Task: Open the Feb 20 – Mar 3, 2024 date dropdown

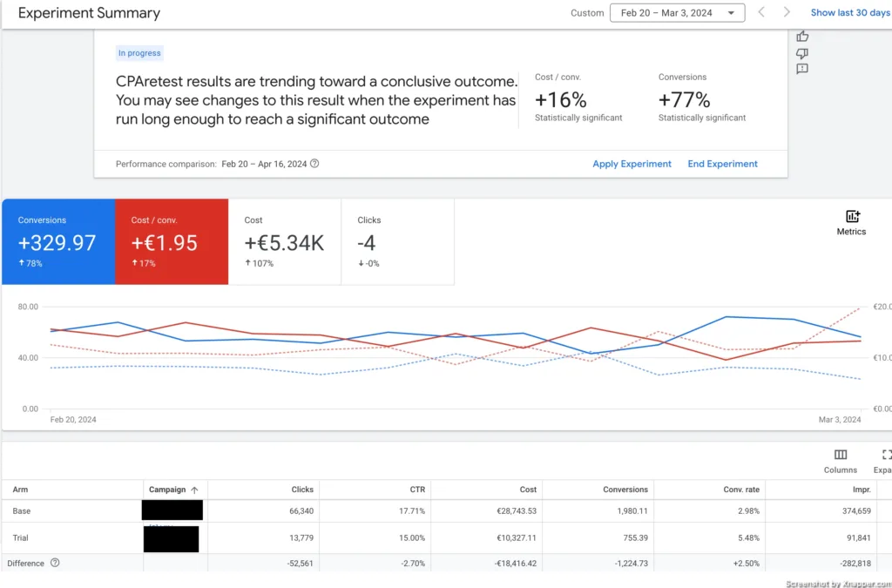Action: tap(677, 12)
